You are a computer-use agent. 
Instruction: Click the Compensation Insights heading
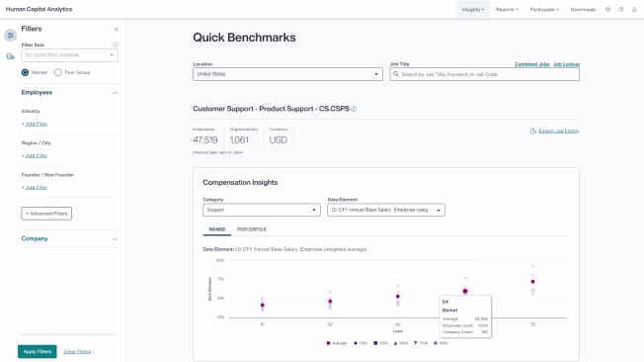(240, 182)
